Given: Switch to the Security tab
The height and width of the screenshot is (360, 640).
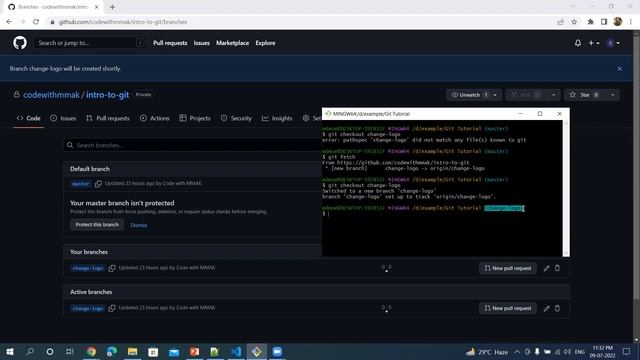Looking at the screenshot, I should pyautogui.click(x=236, y=118).
